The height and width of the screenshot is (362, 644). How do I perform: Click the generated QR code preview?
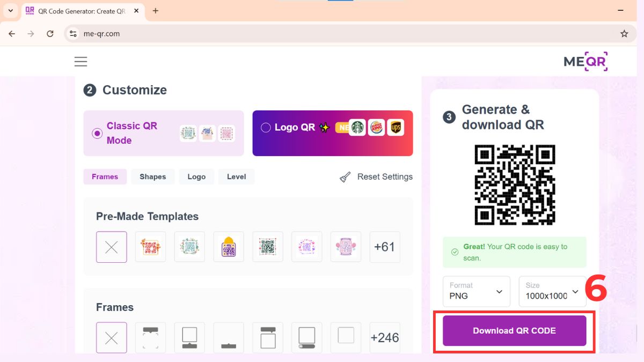(514, 185)
